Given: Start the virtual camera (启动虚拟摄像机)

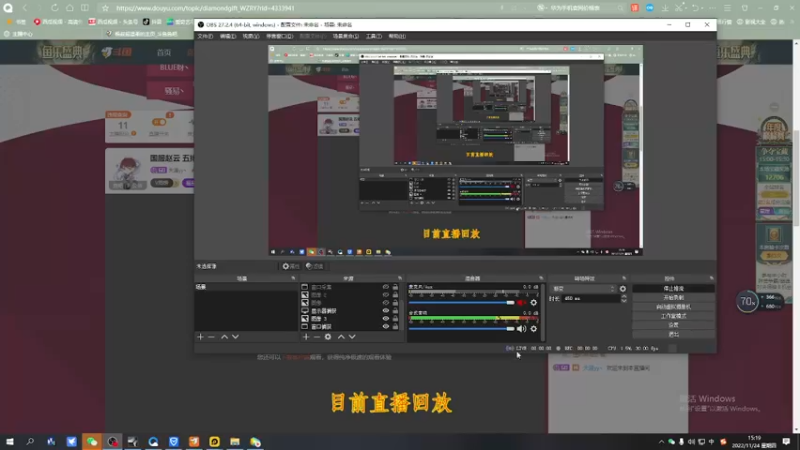Looking at the screenshot, I should click(x=673, y=307).
